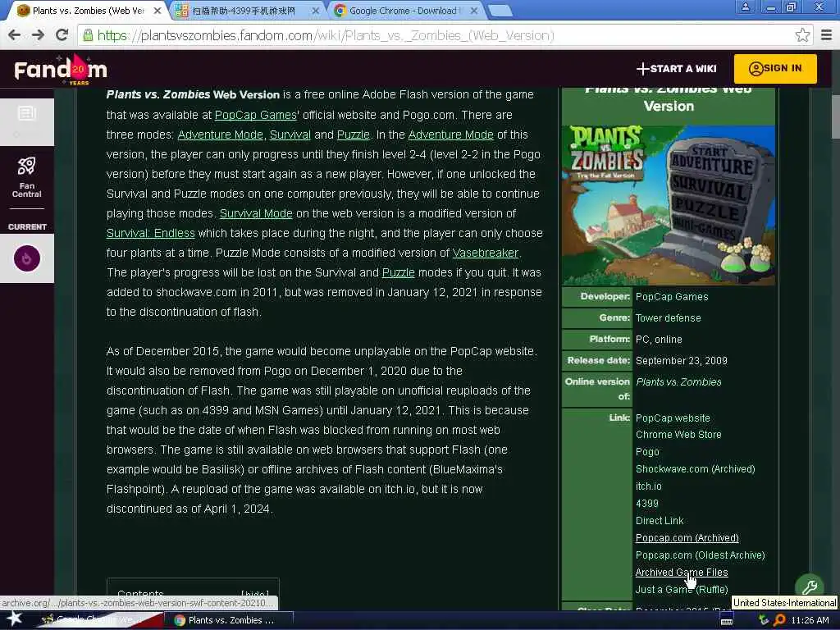The image size is (840, 630).
Task: Open the PopCap Games link in article
Action: pos(256,115)
